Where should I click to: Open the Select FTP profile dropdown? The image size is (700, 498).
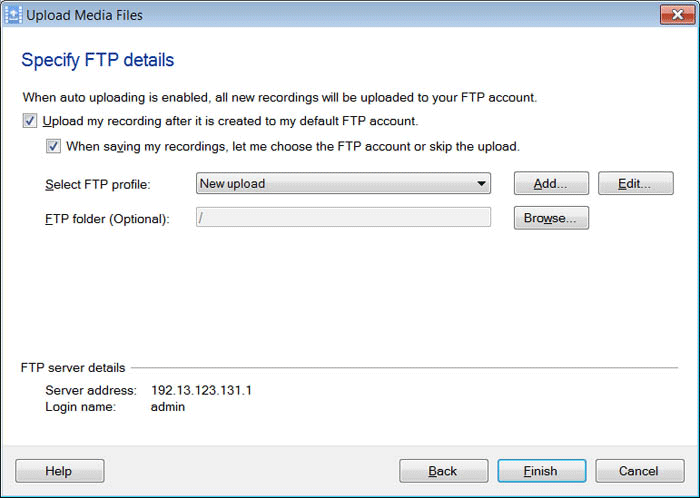coord(343,184)
